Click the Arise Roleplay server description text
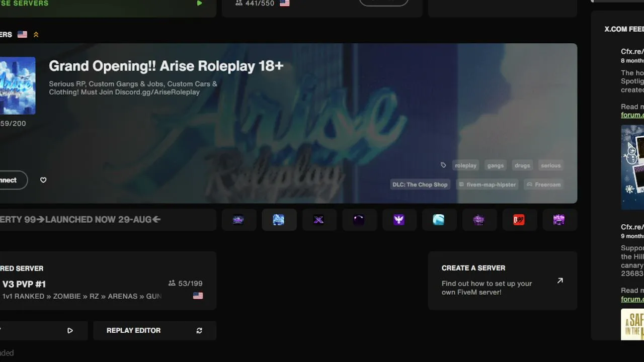Image resolution: width=644 pixels, height=362 pixels. tap(133, 88)
